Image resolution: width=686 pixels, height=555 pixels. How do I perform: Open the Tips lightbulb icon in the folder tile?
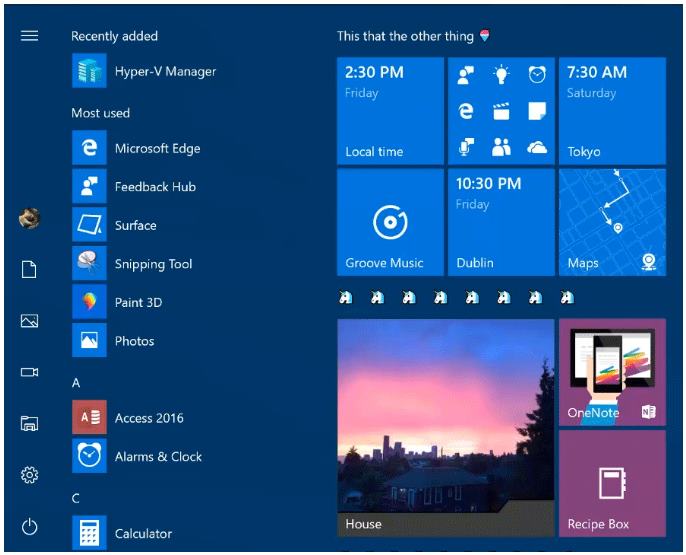coord(501,75)
